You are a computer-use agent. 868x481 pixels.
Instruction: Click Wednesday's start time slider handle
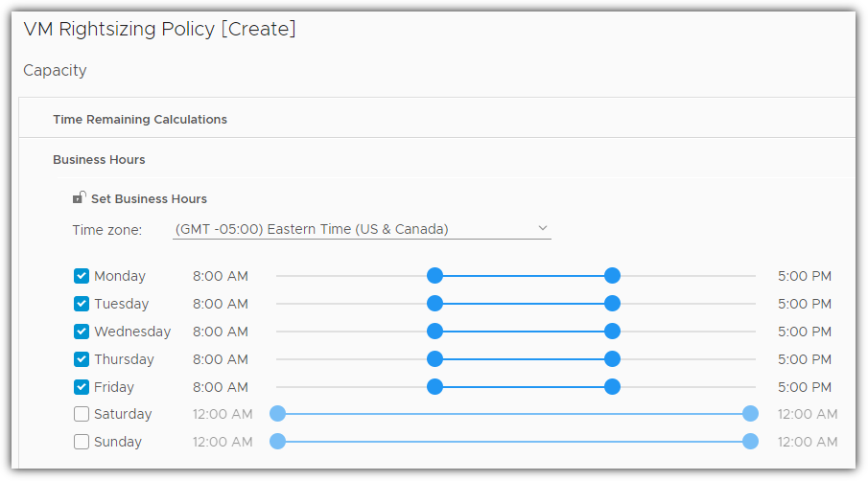[x=434, y=332]
